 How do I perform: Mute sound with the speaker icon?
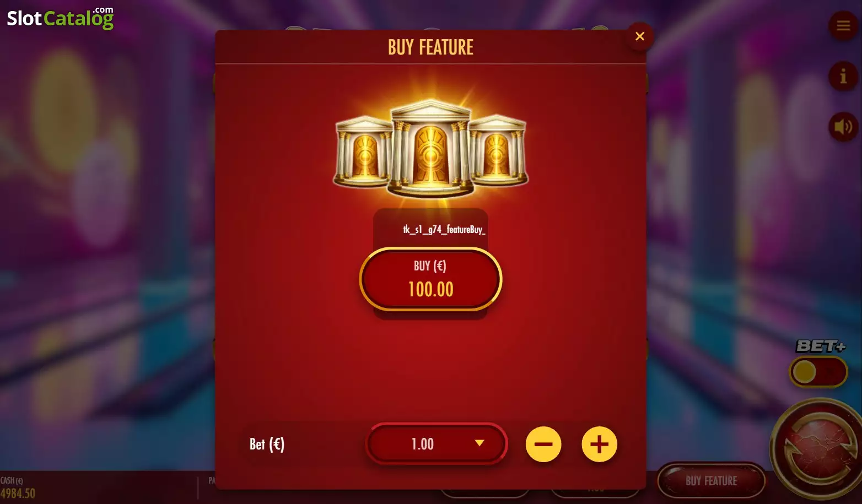pyautogui.click(x=843, y=127)
